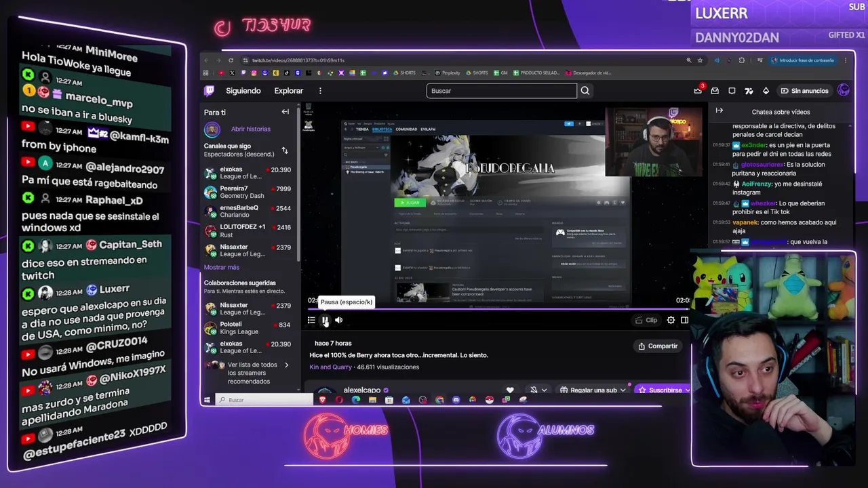The image size is (868, 488).
Task: Open Microsoft Edge from the taskbar
Action: (x=356, y=400)
